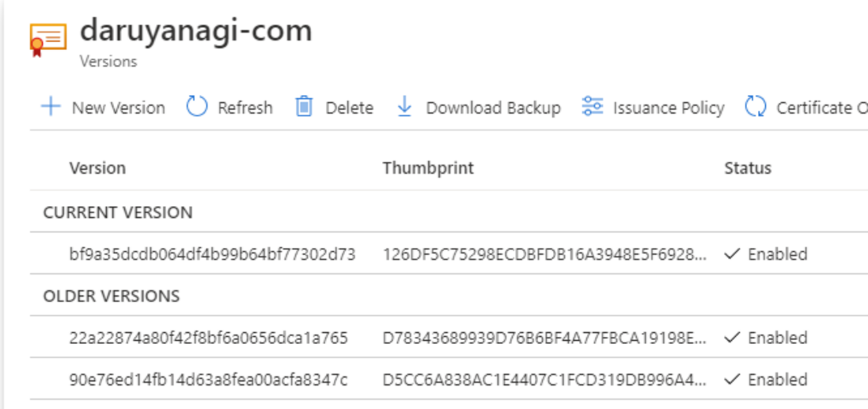Click the certificate icon beside daruyanagi-com
The image size is (868, 409).
tap(48, 39)
